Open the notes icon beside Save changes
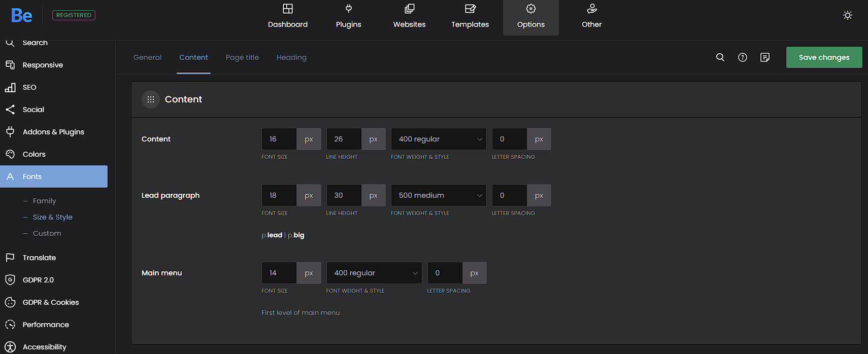 [x=764, y=57]
